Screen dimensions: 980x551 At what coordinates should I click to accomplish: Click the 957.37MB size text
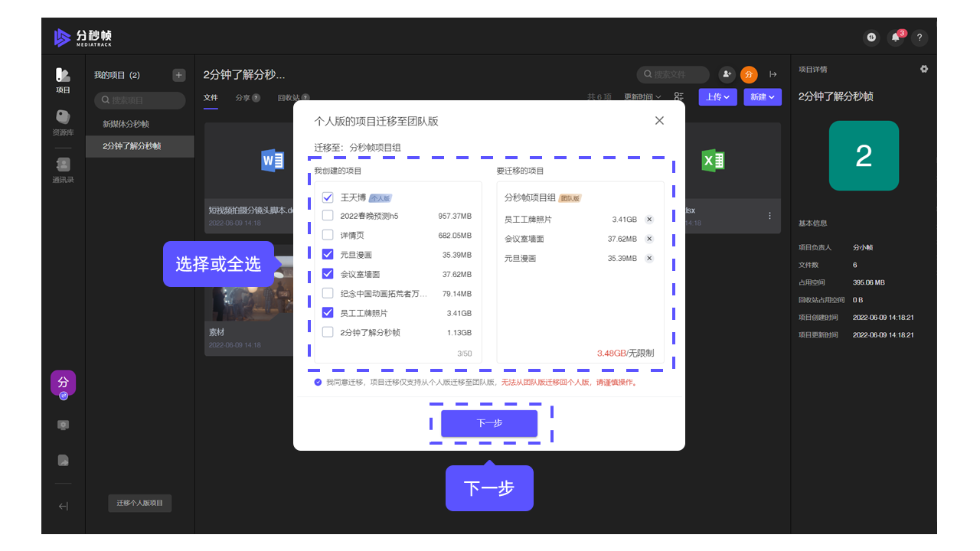(x=455, y=216)
